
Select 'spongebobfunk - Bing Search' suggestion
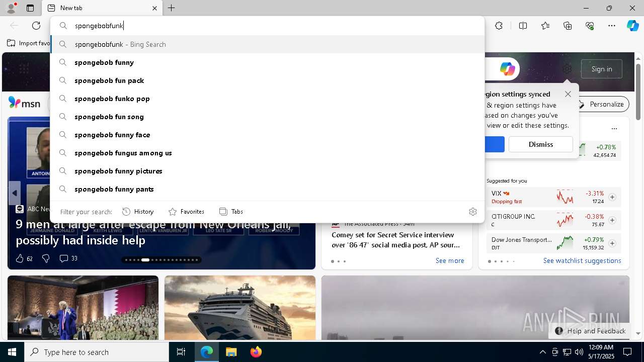tap(267, 44)
